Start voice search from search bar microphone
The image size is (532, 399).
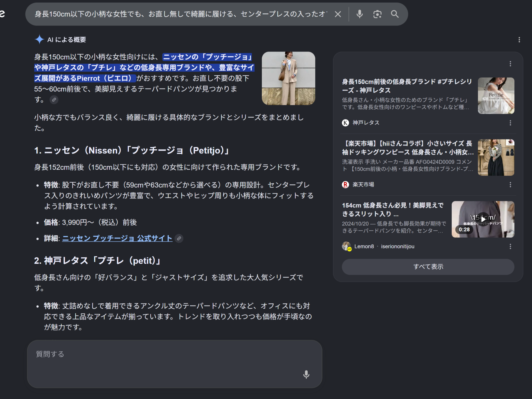(x=360, y=14)
